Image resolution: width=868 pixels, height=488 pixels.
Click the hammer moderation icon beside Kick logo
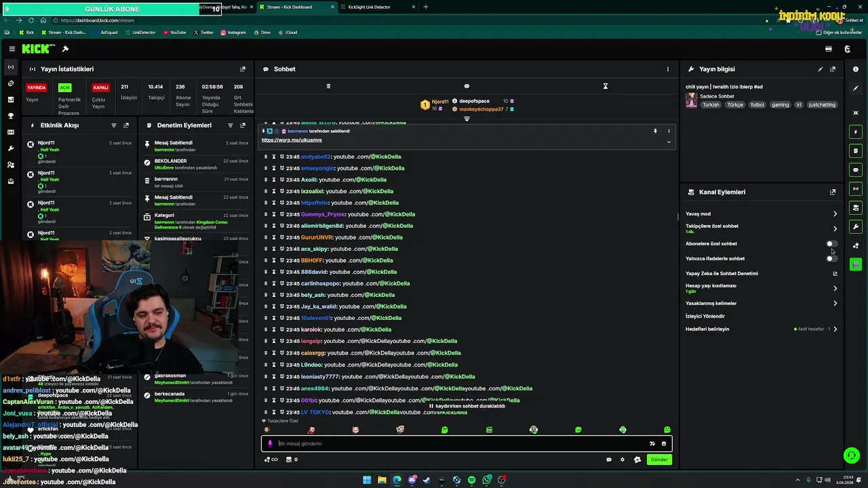click(x=65, y=49)
